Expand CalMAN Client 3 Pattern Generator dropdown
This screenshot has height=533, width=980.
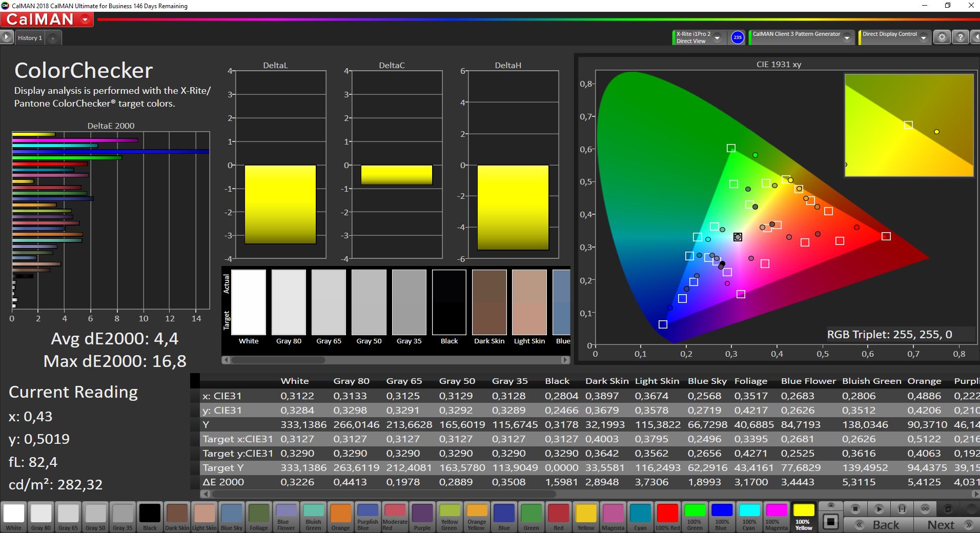coord(847,38)
